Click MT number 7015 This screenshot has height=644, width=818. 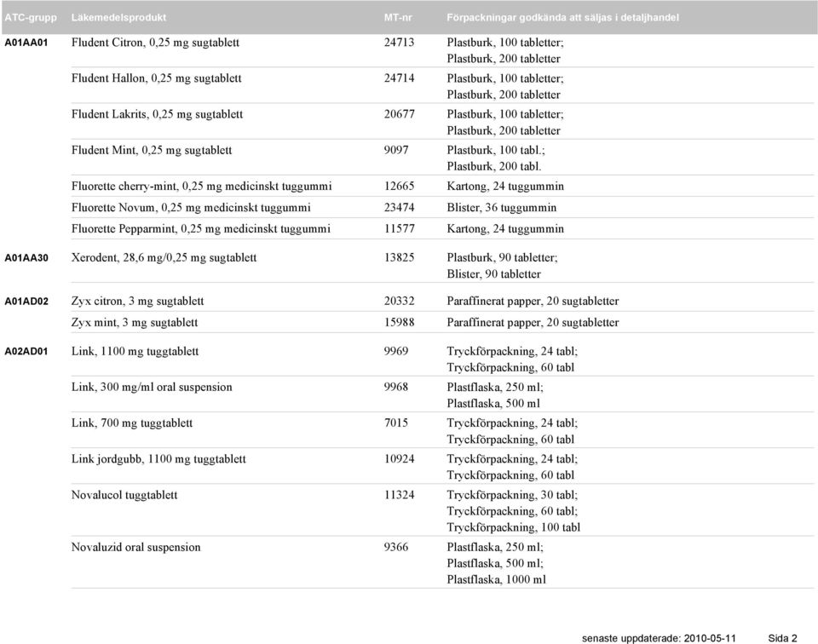pyautogui.click(x=396, y=423)
